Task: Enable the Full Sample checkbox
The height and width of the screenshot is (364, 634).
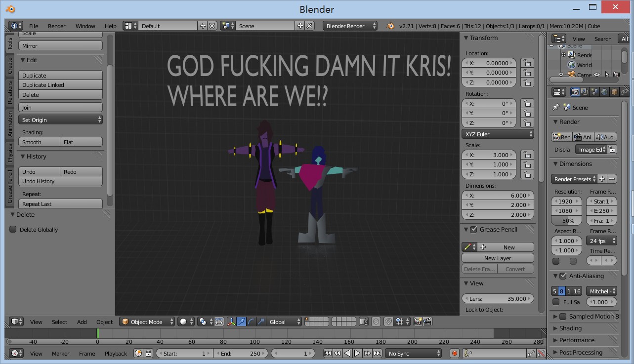Action: 556,302
